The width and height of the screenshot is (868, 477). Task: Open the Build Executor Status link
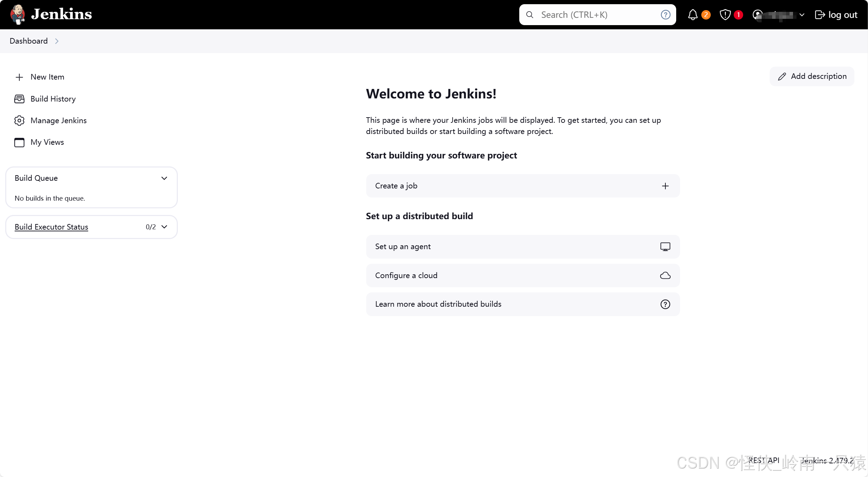tap(51, 227)
